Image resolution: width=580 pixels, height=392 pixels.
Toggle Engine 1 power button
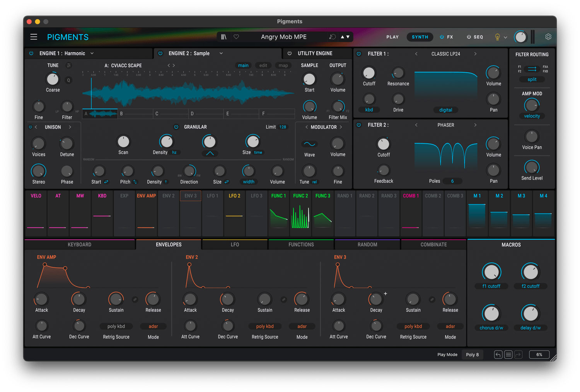point(31,53)
